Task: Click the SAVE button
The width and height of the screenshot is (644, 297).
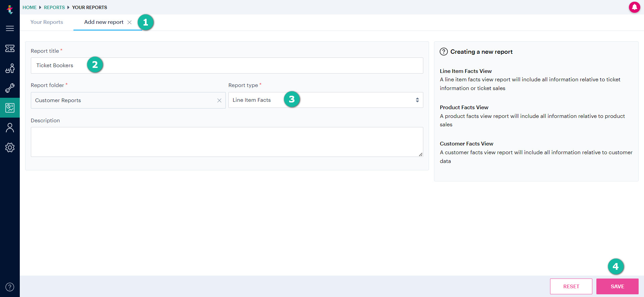Action: [618, 287]
